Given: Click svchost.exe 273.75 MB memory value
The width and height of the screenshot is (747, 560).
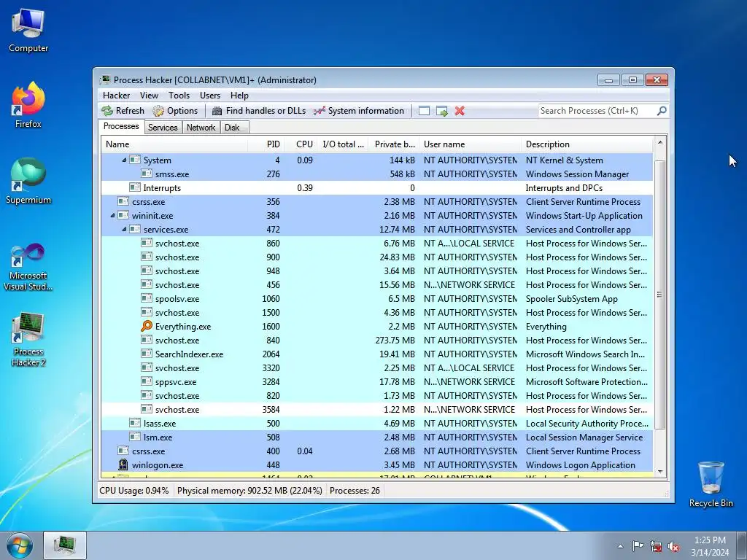Looking at the screenshot, I should point(395,341).
